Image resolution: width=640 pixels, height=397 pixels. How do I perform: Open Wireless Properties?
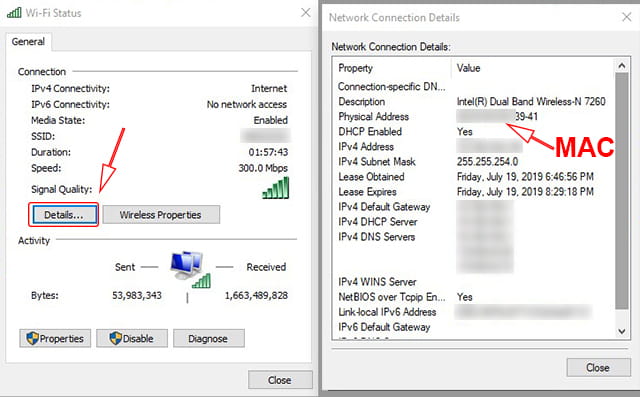click(161, 215)
